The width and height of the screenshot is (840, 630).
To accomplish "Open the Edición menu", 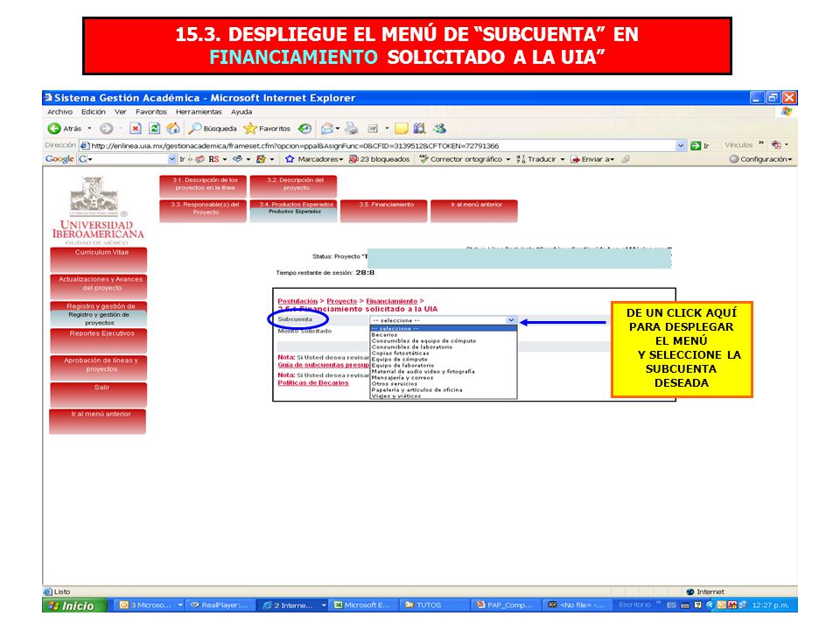I will pos(94,112).
